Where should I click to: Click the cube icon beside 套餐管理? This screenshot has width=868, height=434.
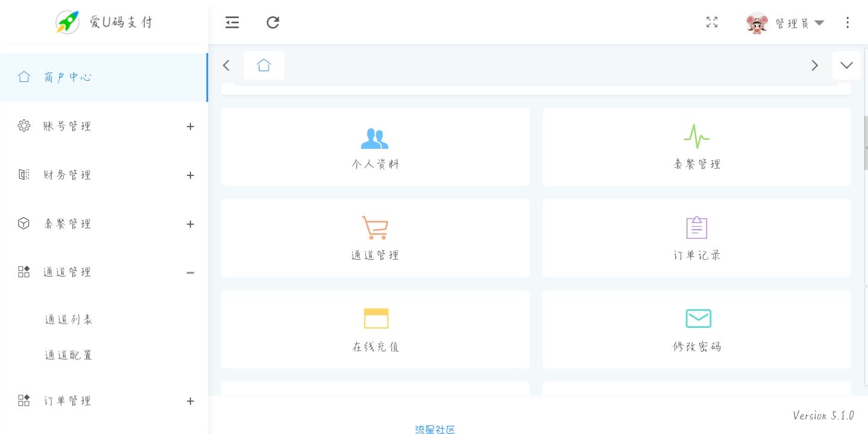pos(24,224)
